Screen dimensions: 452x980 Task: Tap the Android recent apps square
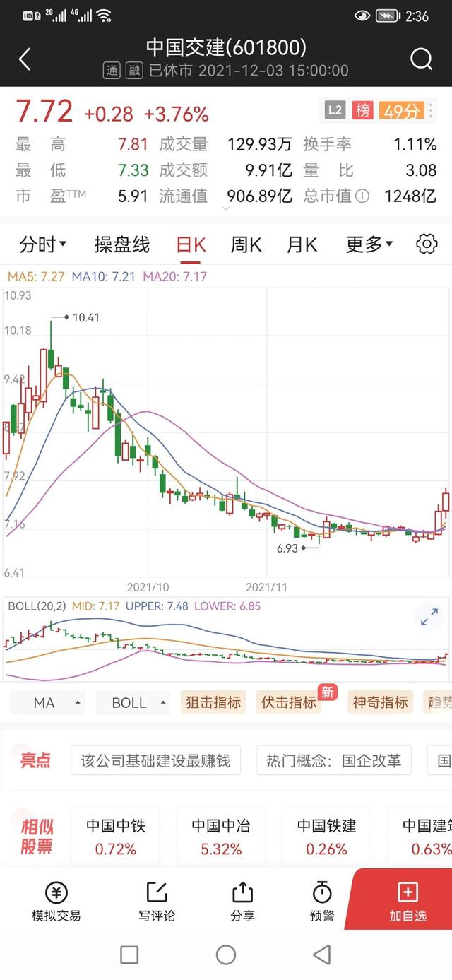(x=129, y=955)
